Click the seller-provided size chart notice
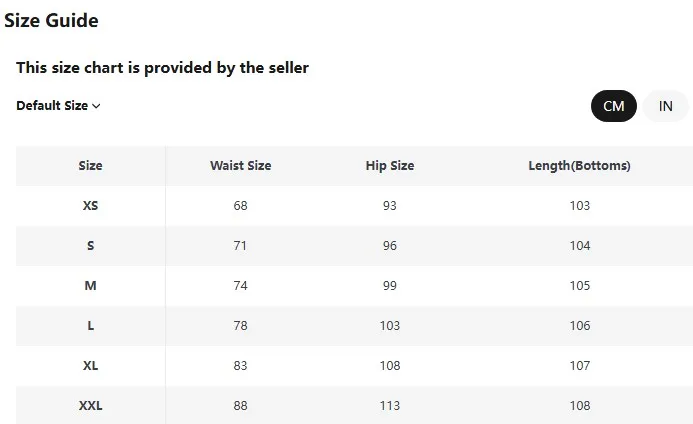 point(162,68)
